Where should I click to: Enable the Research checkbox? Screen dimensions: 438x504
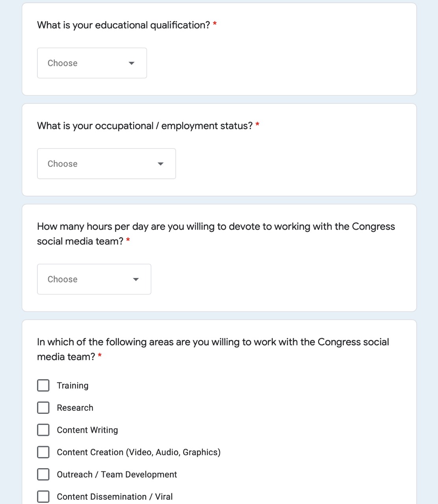[43, 408]
